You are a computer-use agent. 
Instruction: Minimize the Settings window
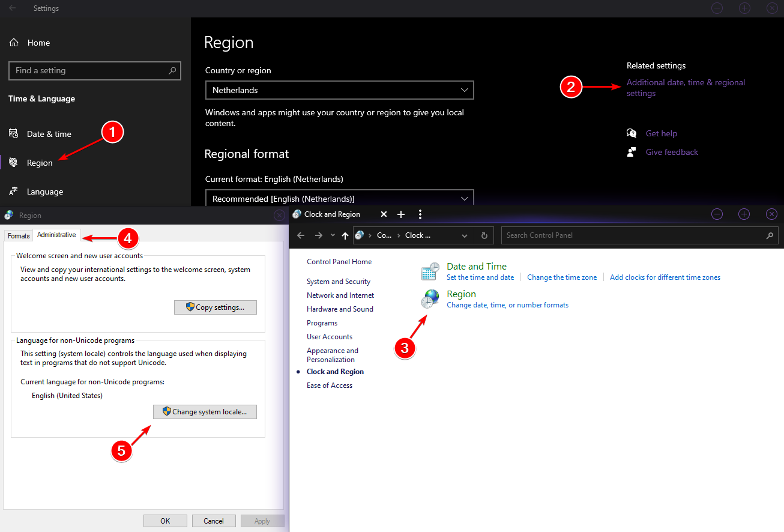717,8
